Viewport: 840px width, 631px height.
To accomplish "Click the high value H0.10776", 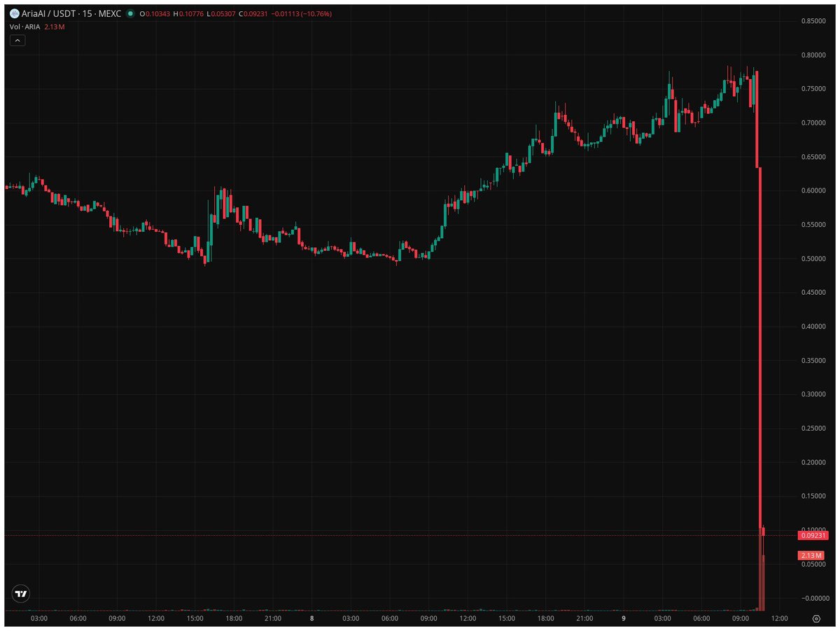I will [x=188, y=14].
